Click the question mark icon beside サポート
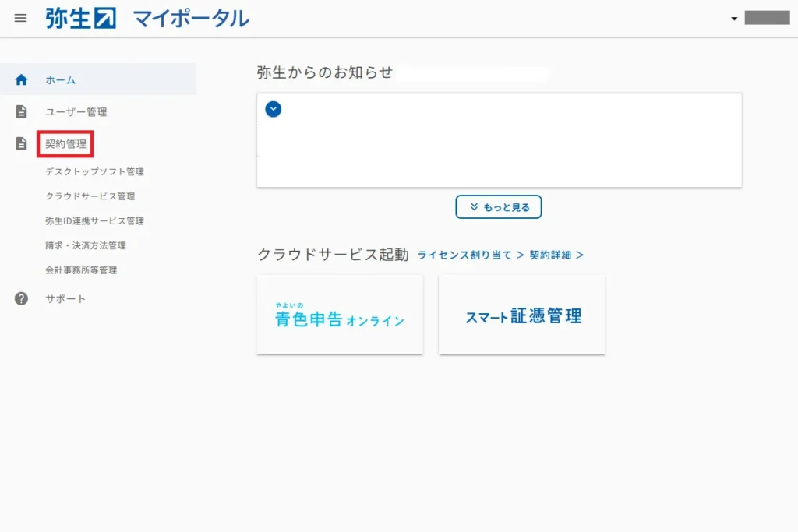The height and width of the screenshot is (532, 798). click(21, 298)
